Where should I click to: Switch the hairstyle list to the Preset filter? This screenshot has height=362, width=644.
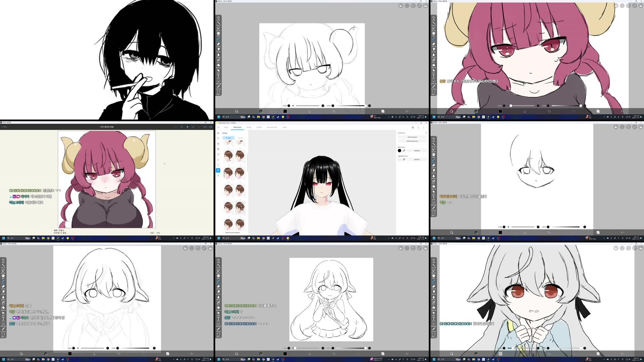point(228,138)
